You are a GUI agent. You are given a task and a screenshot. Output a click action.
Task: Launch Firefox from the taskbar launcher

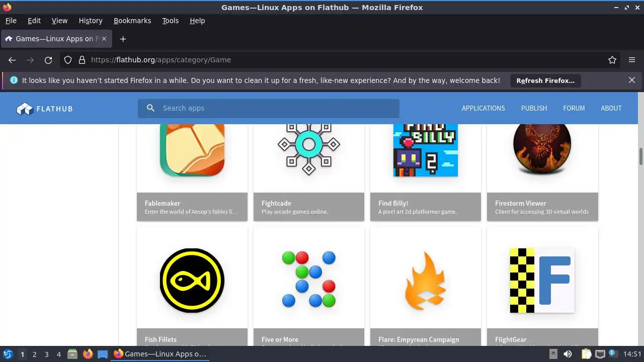pos(88,354)
